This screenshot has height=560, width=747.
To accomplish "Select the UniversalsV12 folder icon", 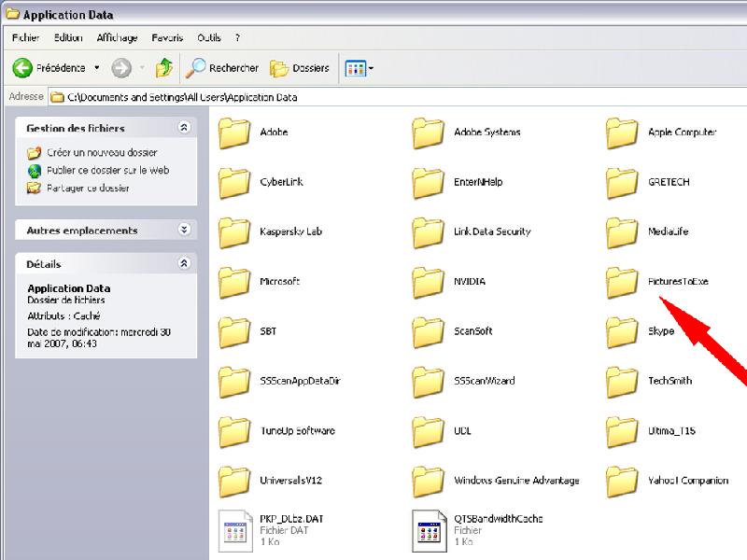I will (x=234, y=482).
